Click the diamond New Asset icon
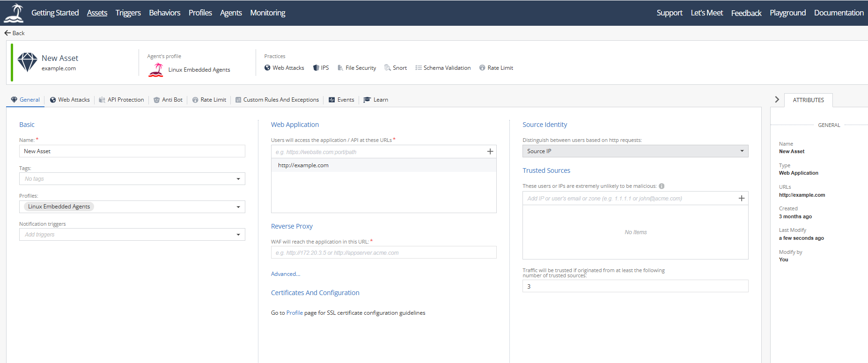Viewport: 868px width, 363px height. (27, 62)
